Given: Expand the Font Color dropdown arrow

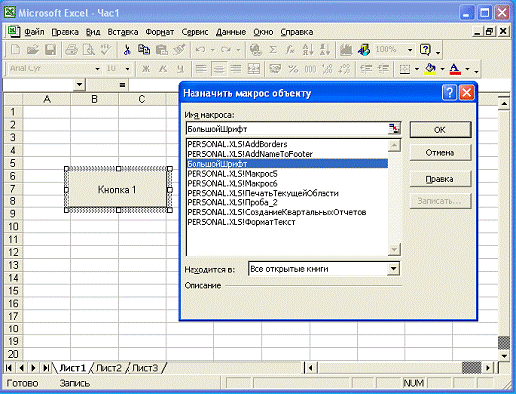Looking at the screenshot, I should click(467, 69).
